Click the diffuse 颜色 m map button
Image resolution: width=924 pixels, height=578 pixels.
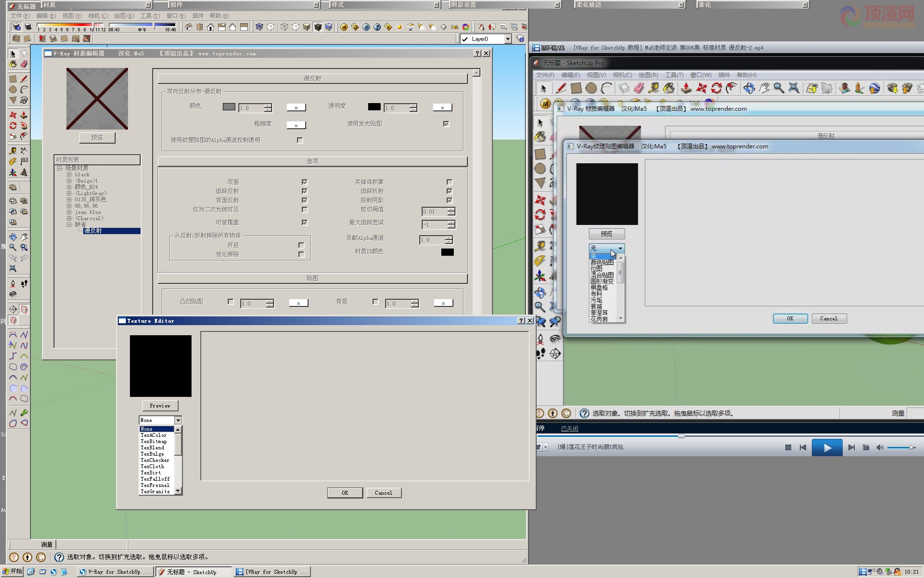click(x=296, y=108)
